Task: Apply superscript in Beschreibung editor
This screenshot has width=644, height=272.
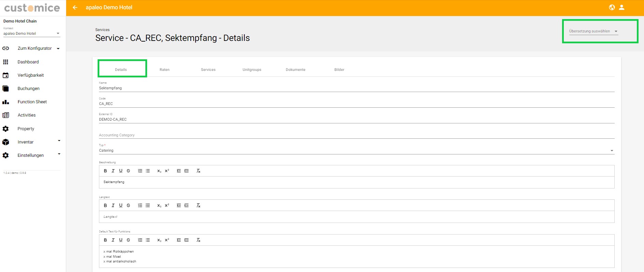Action: pos(167,171)
